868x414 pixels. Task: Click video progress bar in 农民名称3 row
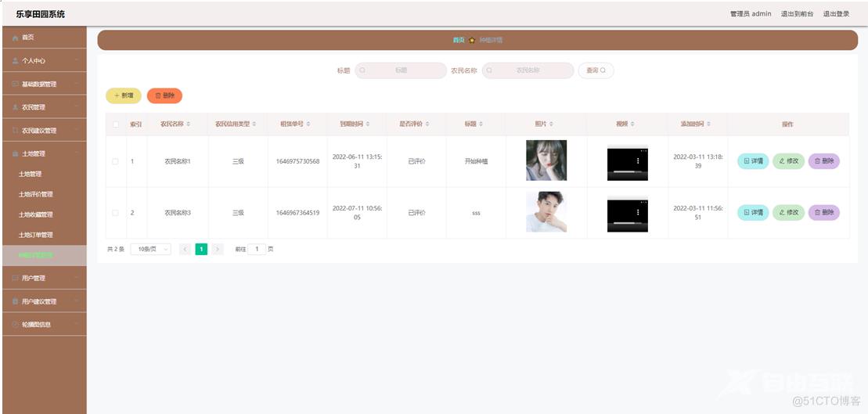pos(626,223)
